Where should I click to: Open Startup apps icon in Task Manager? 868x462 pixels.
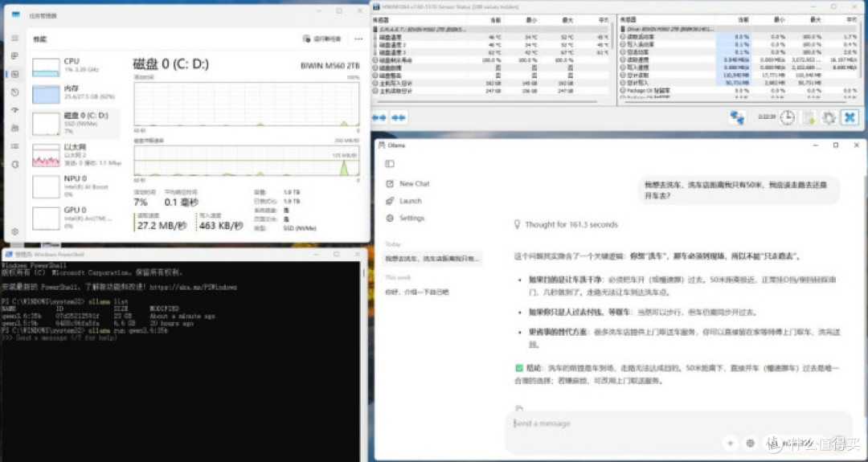point(15,110)
